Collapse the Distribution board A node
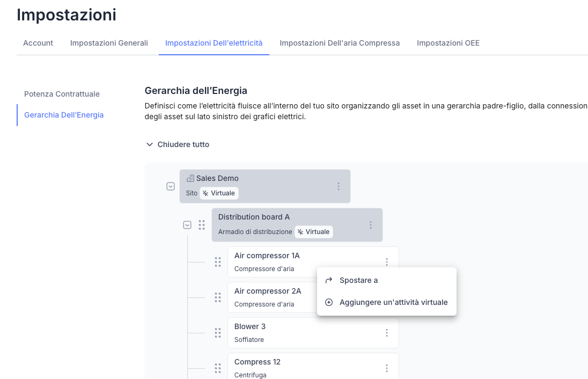 click(187, 225)
